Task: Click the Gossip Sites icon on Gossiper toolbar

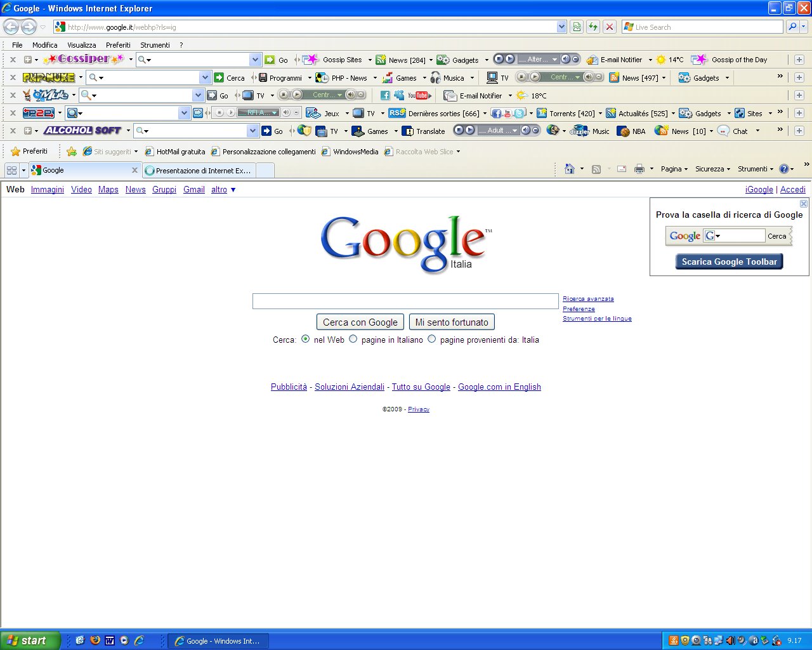Action: tap(311, 60)
